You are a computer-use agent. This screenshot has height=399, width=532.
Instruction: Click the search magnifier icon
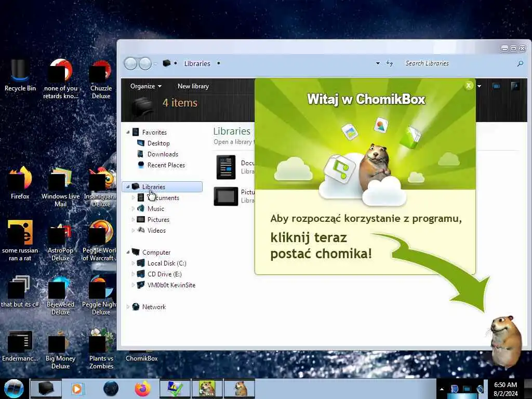pyautogui.click(x=520, y=63)
